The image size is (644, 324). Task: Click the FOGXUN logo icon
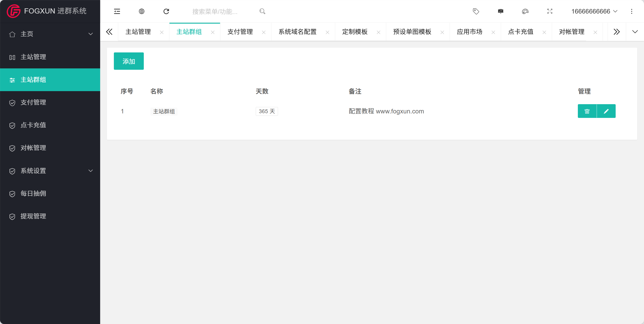click(x=14, y=11)
